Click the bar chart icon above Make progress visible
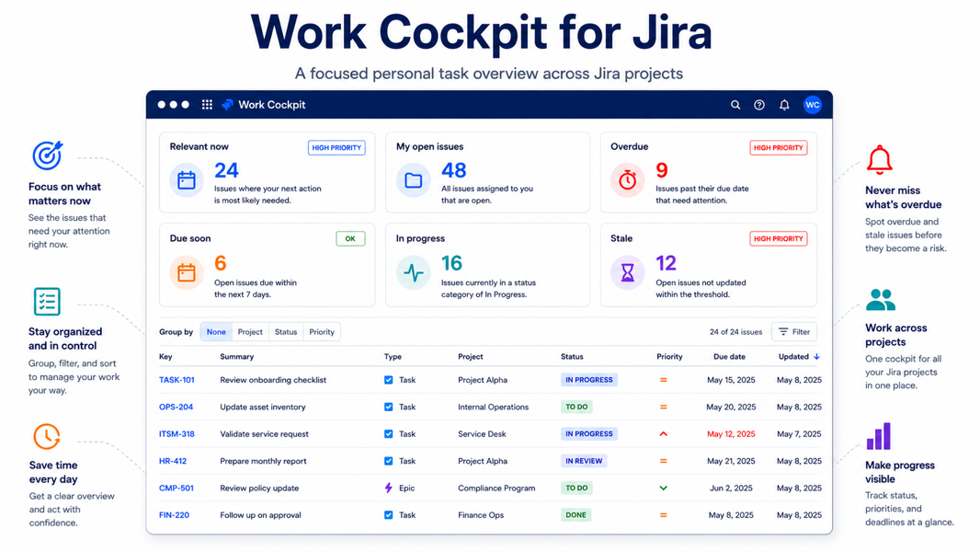This screenshot has height=552, width=980. tap(879, 436)
